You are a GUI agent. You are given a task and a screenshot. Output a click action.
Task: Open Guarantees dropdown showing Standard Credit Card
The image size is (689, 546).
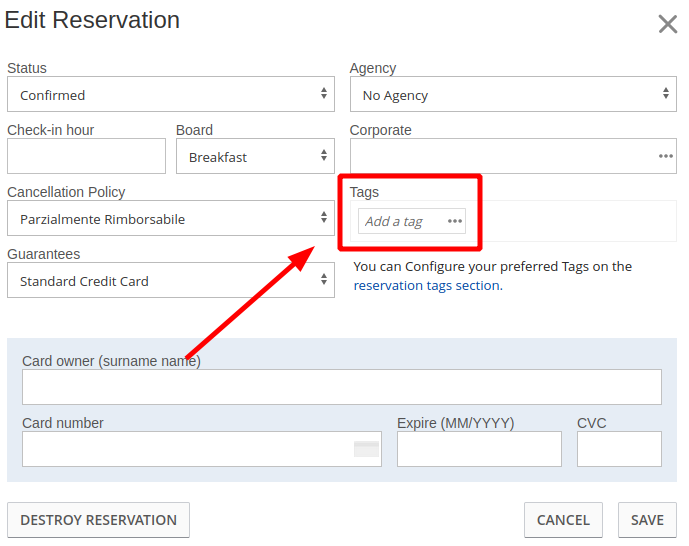171,281
